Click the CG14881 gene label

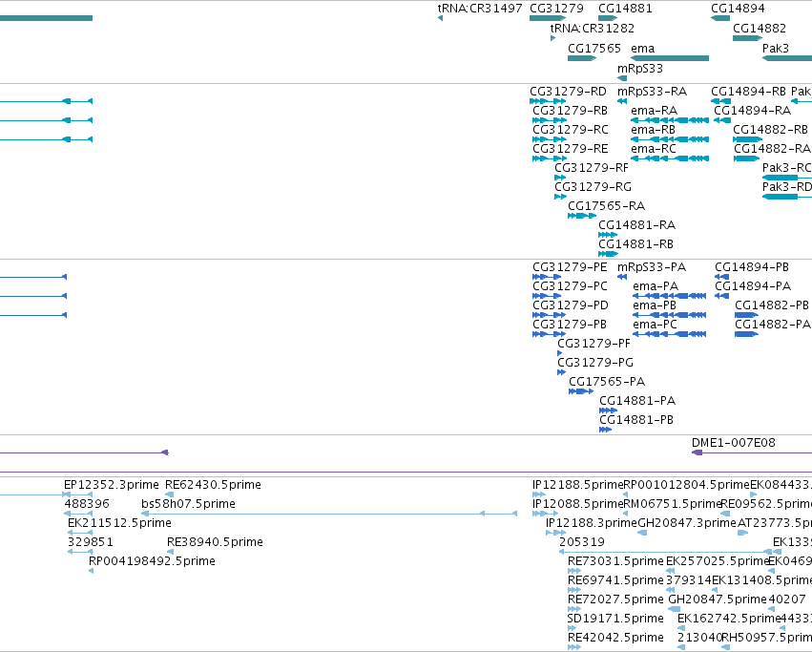(625, 9)
